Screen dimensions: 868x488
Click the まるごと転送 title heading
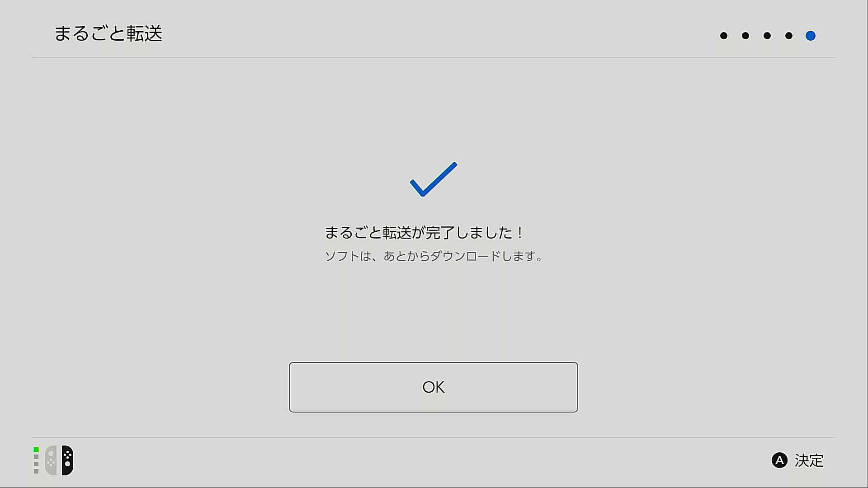click(x=108, y=33)
